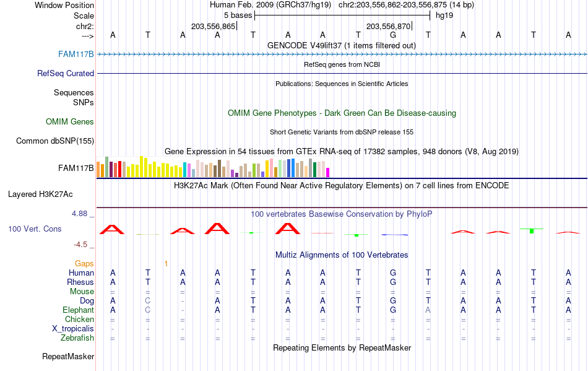Click the chr2: ruler label
Screen dimensions: 588x371
coord(85,26)
